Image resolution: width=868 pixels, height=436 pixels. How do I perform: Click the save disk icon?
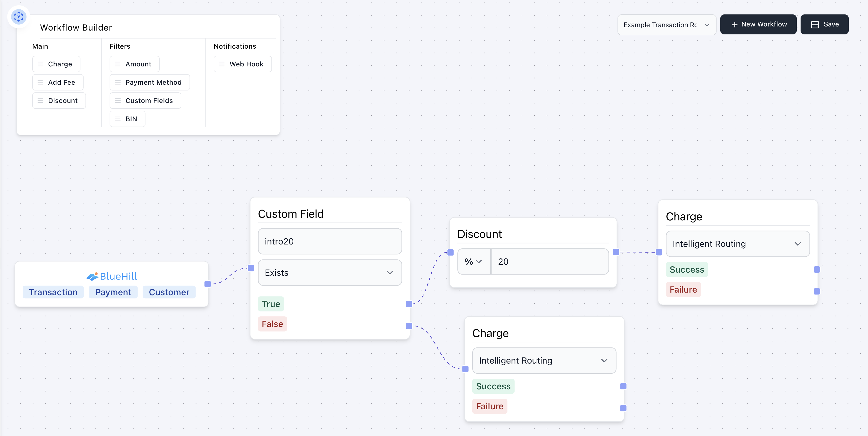[815, 25]
